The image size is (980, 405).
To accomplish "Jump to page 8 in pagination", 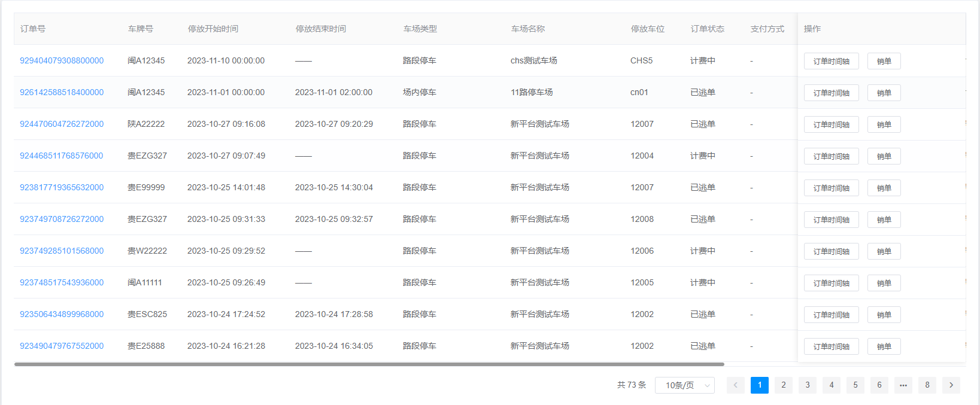I will pyautogui.click(x=927, y=385).
